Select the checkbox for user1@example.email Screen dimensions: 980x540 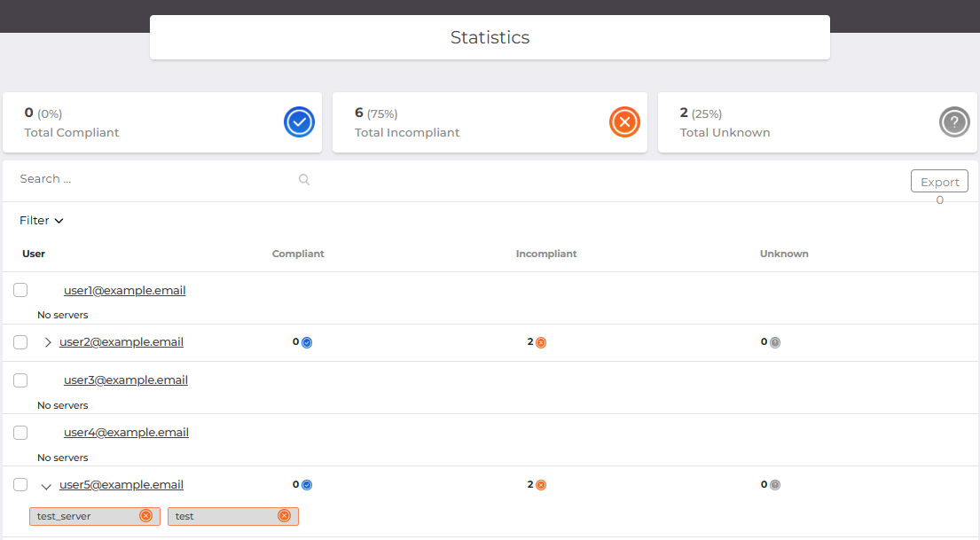(20, 290)
